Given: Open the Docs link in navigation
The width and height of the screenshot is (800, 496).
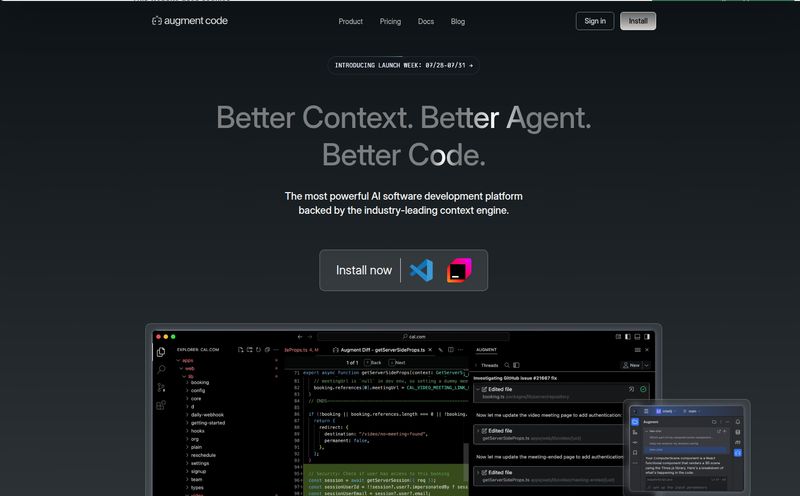Looking at the screenshot, I should point(426,21).
